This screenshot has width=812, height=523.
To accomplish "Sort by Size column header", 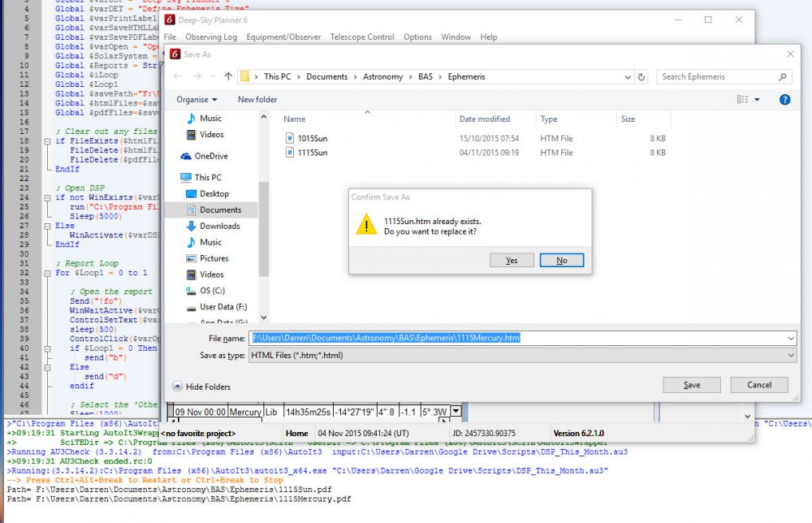I will [x=628, y=119].
